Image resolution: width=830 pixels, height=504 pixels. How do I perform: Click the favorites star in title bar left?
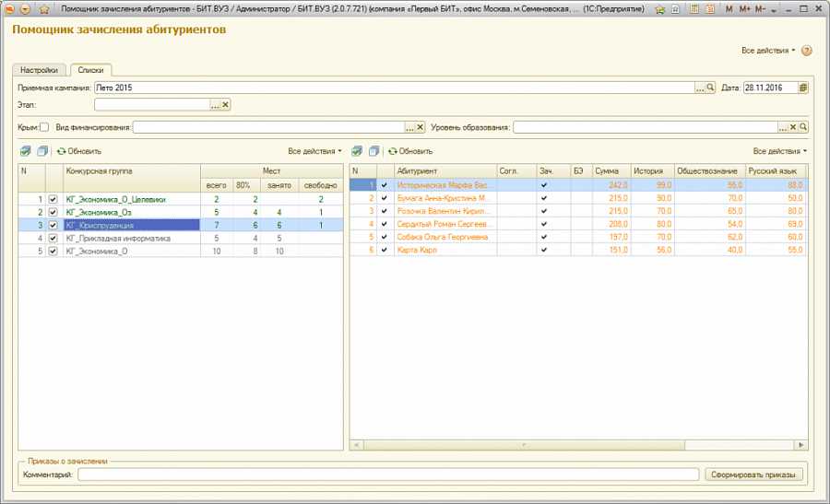coord(44,9)
